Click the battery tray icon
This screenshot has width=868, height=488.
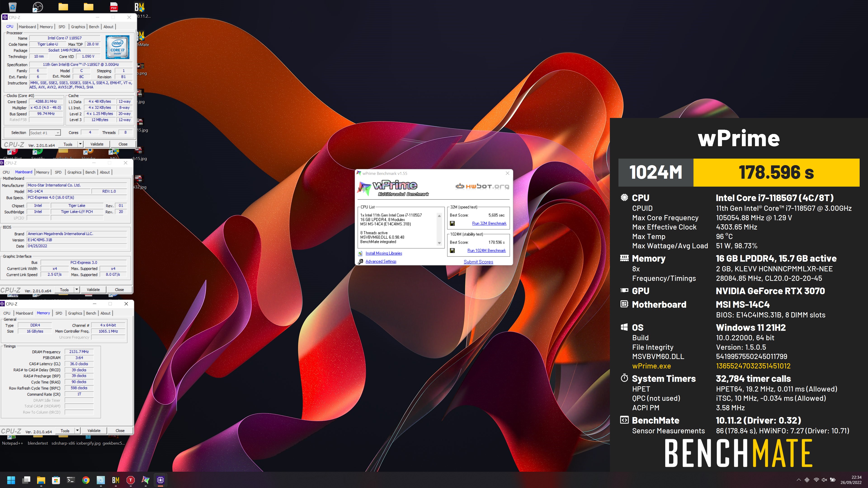[x=833, y=480]
